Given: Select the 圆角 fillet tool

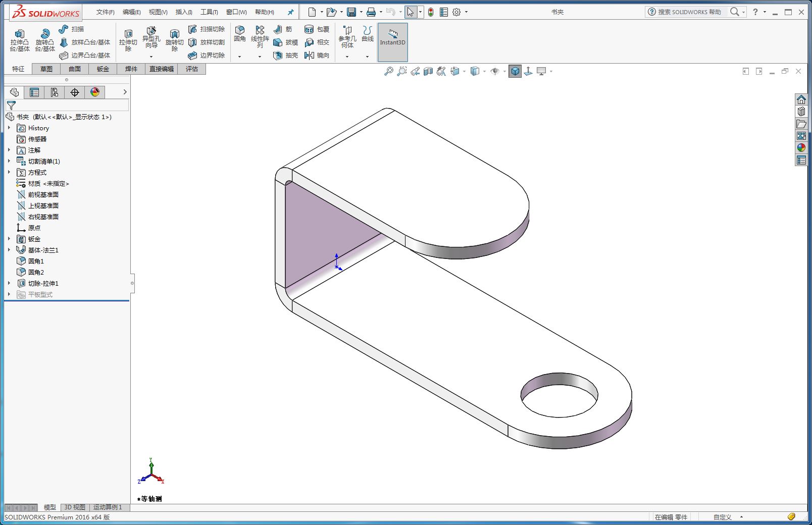Looking at the screenshot, I should (240, 34).
